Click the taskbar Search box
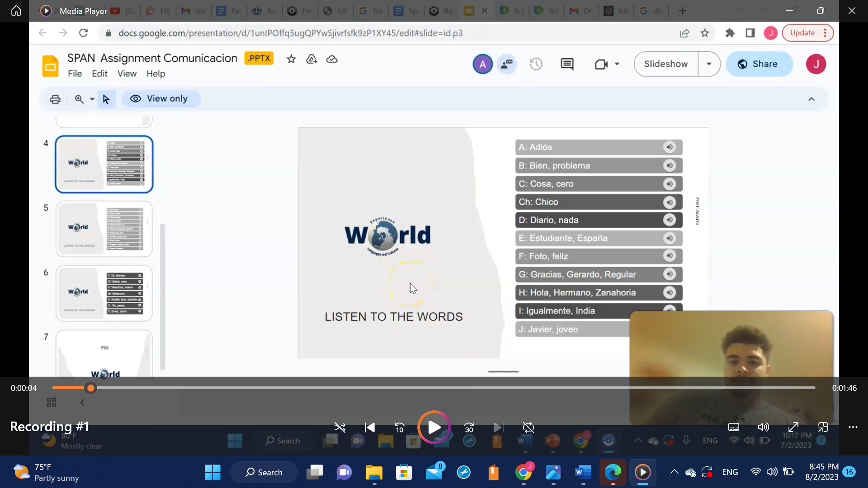868x488 pixels. 264,473
